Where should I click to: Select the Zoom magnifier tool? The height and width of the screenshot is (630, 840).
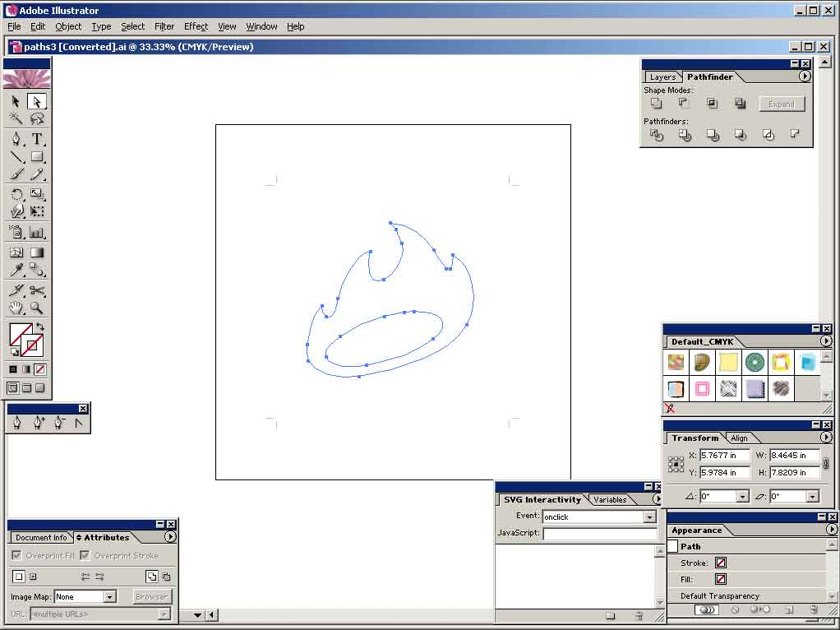36,308
